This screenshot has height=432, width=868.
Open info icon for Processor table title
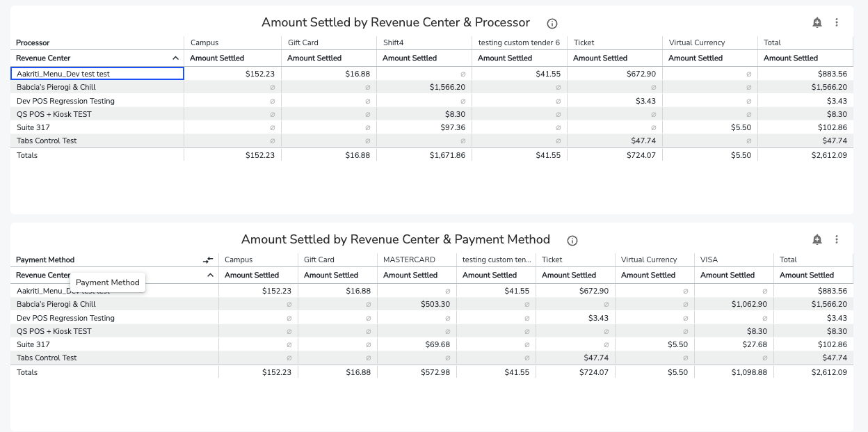point(552,23)
